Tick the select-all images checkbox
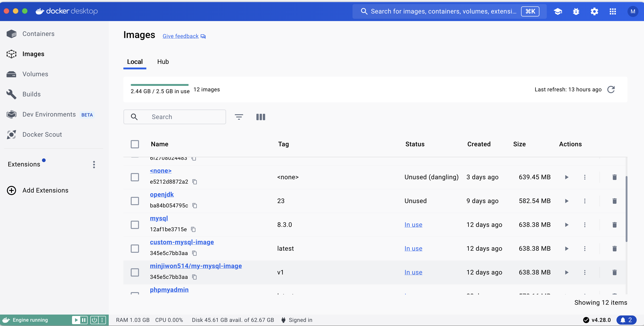 [x=135, y=144]
